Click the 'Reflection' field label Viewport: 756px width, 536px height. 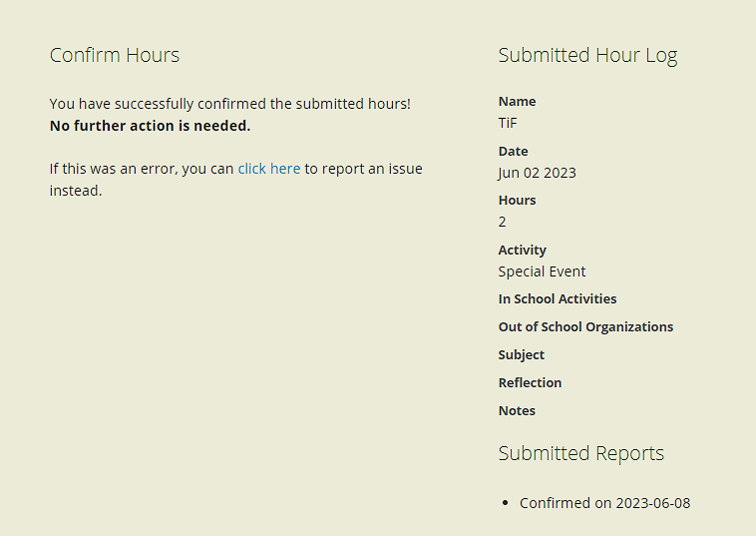pyautogui.click(x=530, y=383)
